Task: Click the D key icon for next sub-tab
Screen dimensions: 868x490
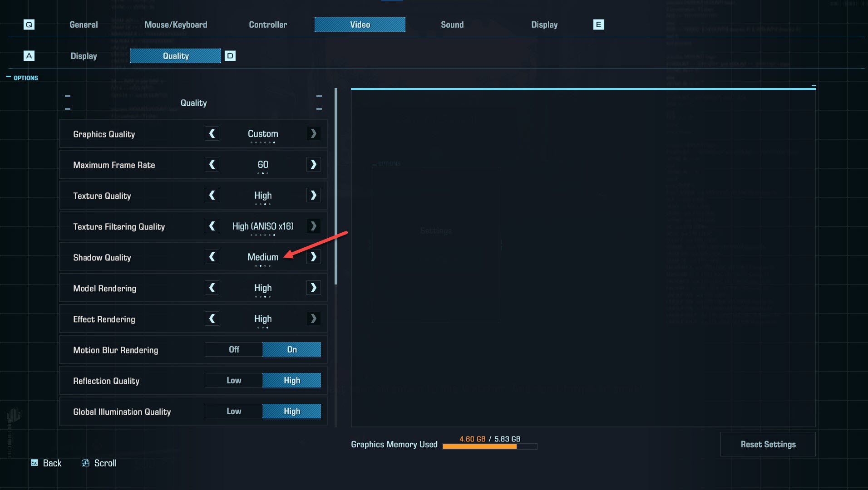Action: pyautogui.click(x=230, y=56)
